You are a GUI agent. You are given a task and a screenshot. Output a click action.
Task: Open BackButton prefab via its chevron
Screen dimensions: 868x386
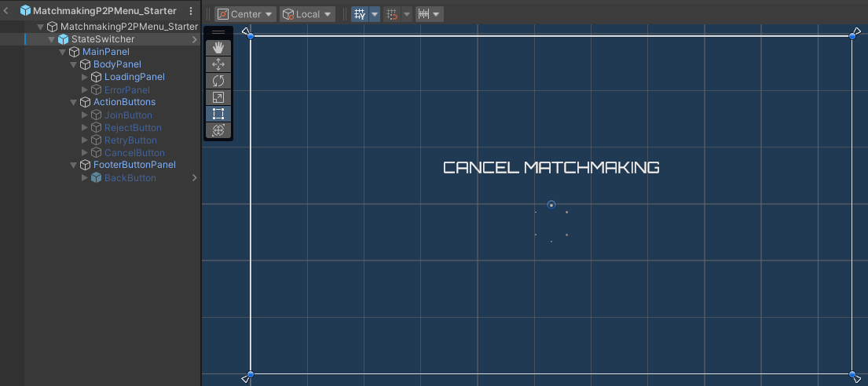point(194,178)
